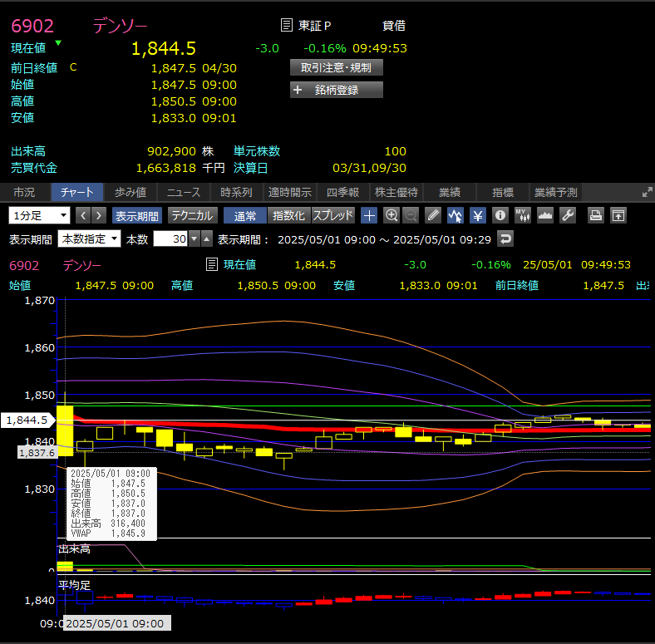
Task: Click the stock code 6902 at top
Action: pos(32,26)
